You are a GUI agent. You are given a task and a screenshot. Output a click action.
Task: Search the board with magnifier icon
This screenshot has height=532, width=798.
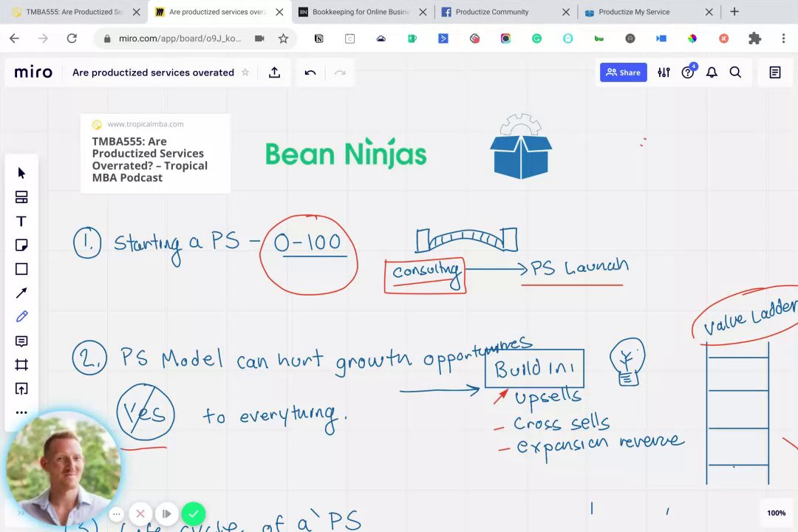click(735, 72)
